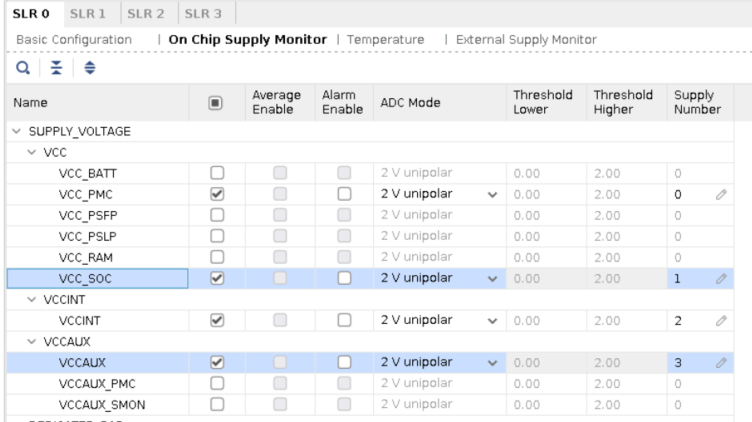
Task: Toggle the select-all checkbox in header
Action: pos(217,101)
